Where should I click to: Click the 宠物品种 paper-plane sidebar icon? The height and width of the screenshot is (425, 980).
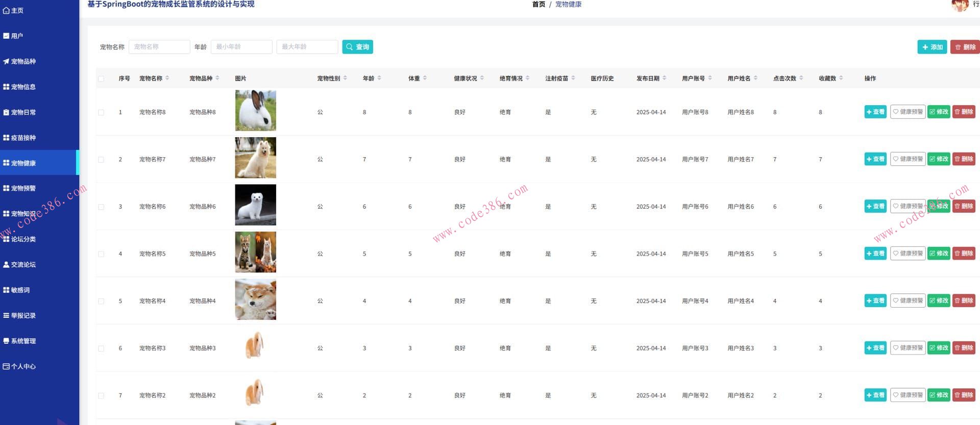click(6, 61)
